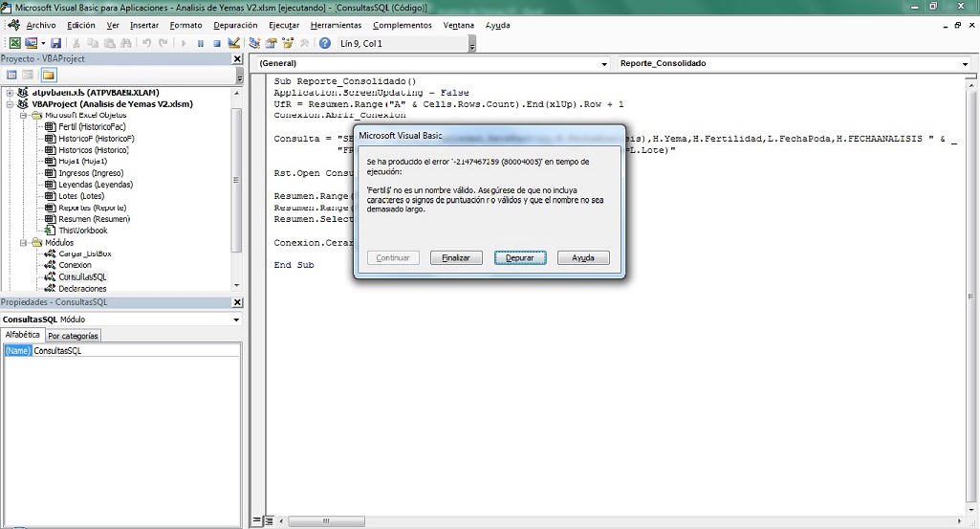Select Leyendas (Leyendas) sheet in tree
The height and width of the screenshot is (529, 980).
point(96,185)
